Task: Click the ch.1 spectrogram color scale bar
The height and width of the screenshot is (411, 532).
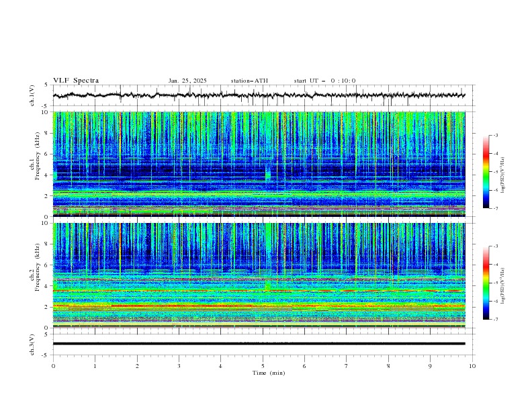Action: coord(486,171)
